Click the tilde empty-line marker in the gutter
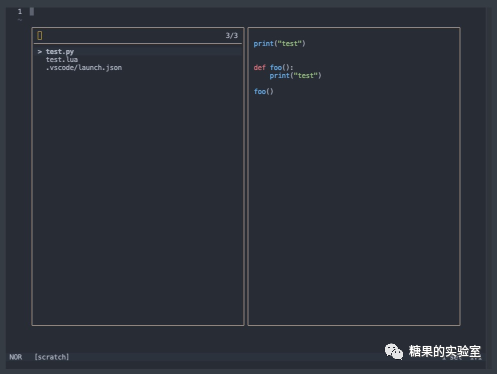Screen dimensions: 497x374 (x=20, y=20)
